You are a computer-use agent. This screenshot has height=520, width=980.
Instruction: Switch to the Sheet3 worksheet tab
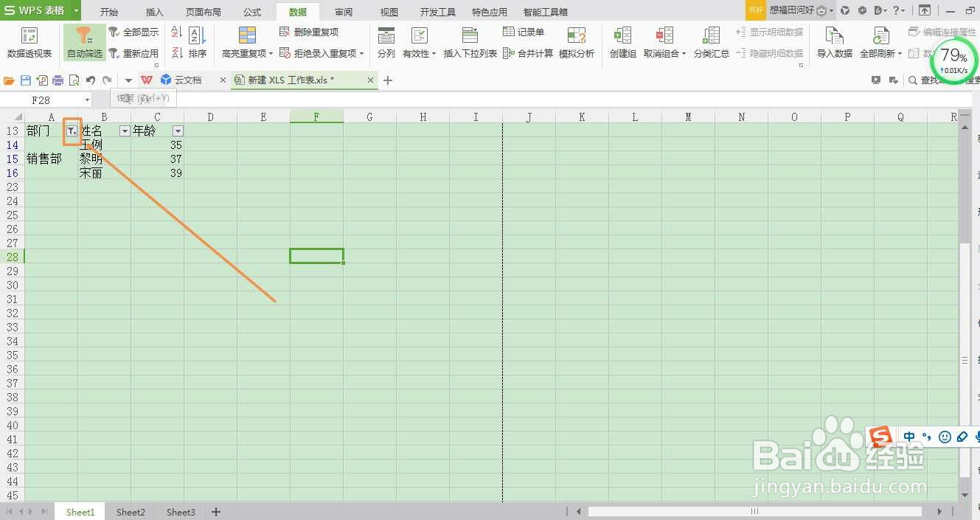(181, 512)
